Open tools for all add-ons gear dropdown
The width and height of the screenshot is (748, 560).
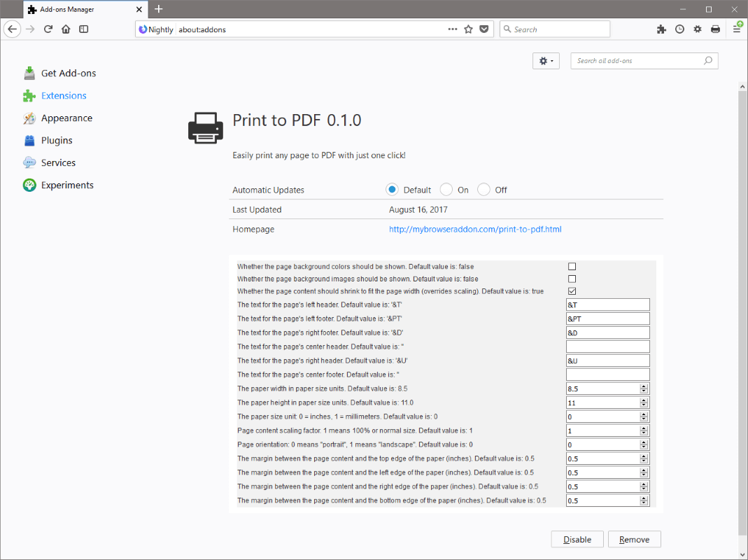tap(546, 61)
